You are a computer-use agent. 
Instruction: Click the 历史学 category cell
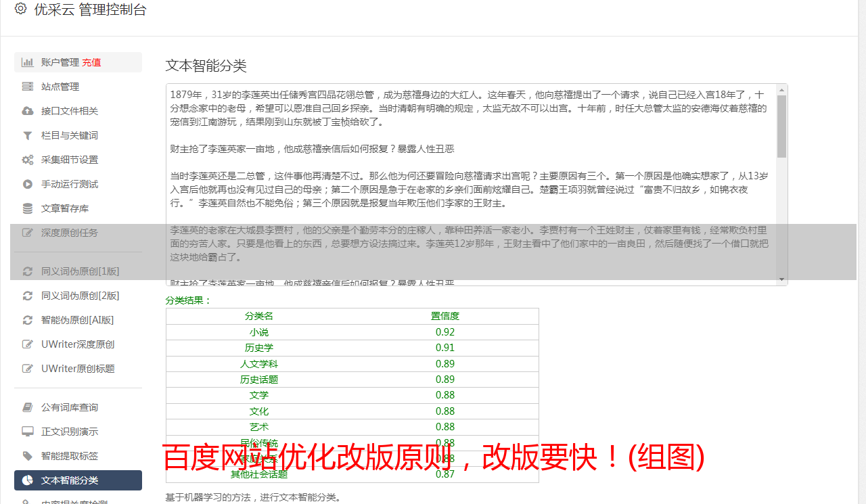[x=259, y=348]
